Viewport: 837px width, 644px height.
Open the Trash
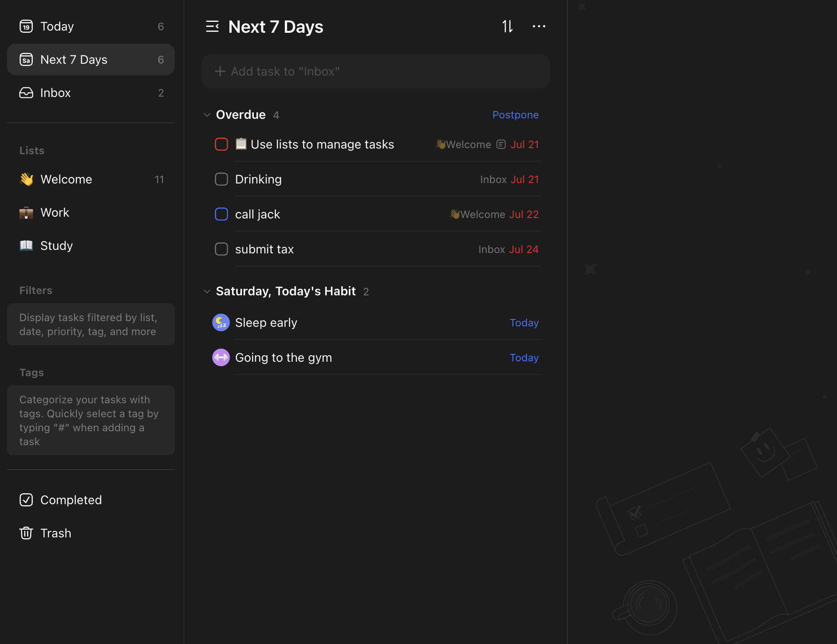91,533
